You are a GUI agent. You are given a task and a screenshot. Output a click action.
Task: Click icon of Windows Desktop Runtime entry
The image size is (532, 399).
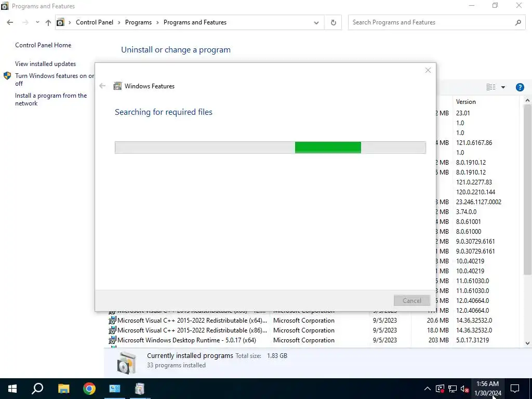tap(112, 340)
